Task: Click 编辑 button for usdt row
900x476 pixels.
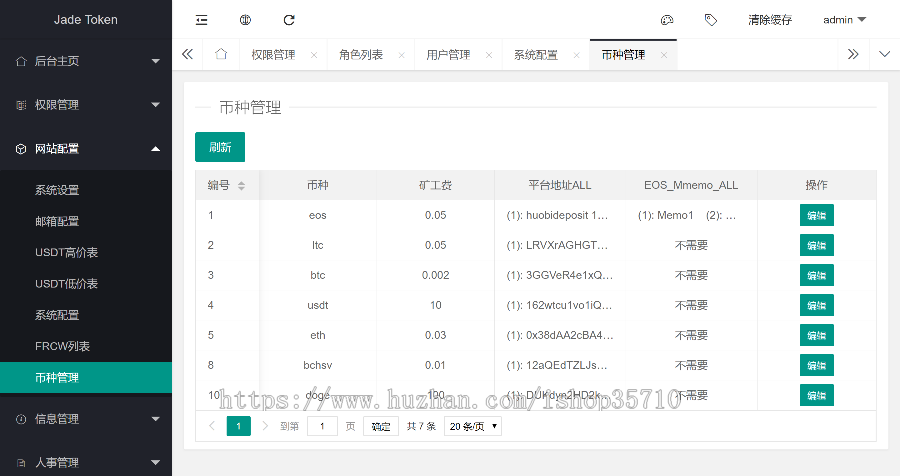Action: tap(816, 305)
